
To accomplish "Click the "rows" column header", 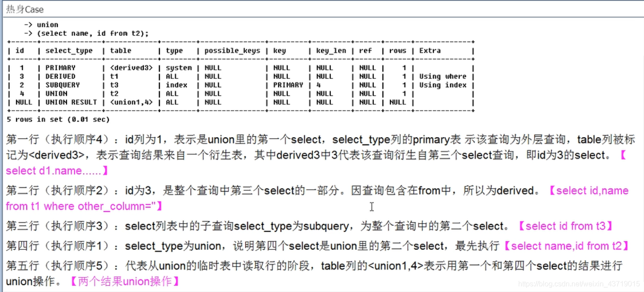I will point(398,51).
